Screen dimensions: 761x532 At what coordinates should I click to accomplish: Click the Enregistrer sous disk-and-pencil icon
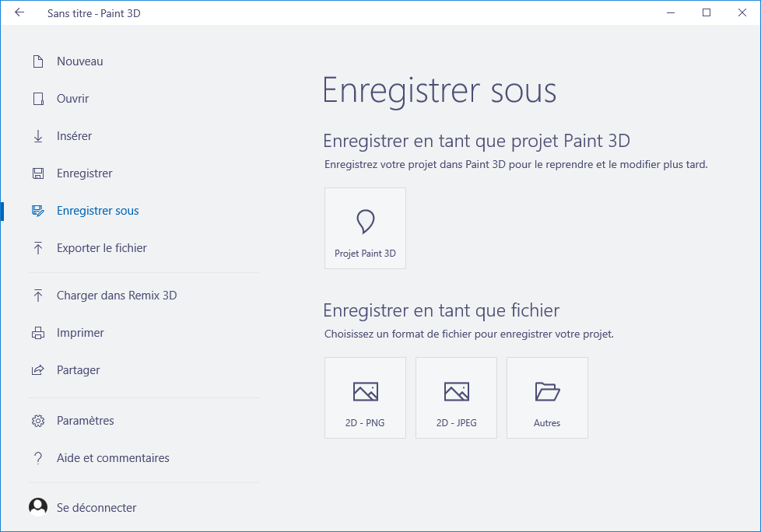point(38,211)
